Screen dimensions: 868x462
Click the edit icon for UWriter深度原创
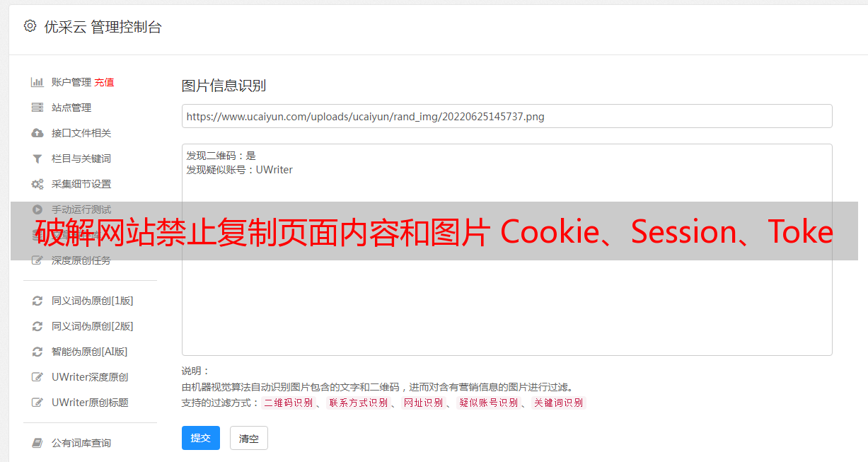37,377
